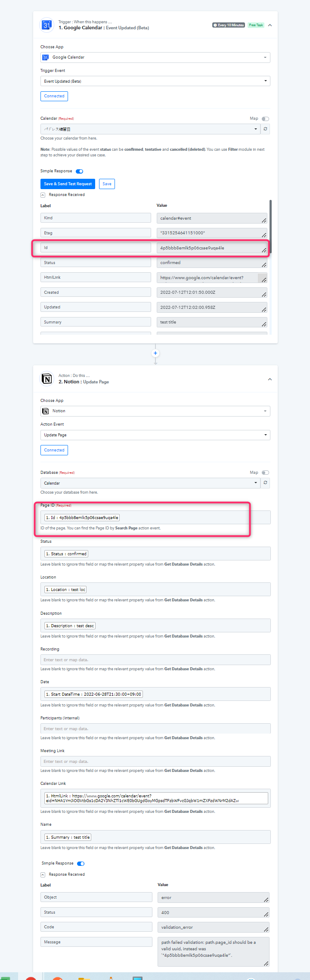Select the "HtmlLink" label box
The width and height of the screenshot is (310, 980).
96,277
